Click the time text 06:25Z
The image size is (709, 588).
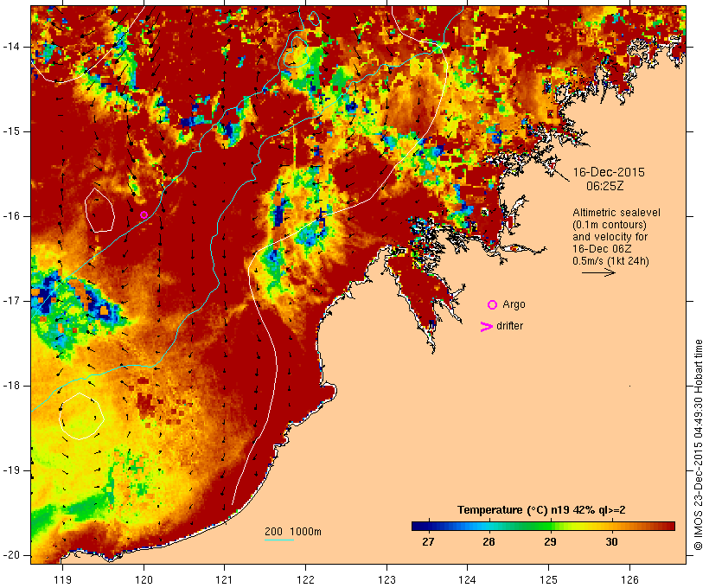[x=605, y=186]
